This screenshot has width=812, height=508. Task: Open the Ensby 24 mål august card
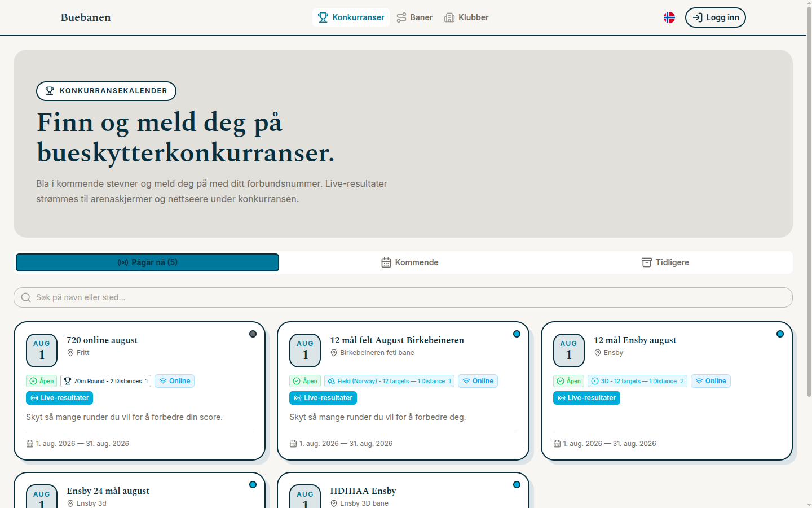pyautogui.click(x=108, y=491)
